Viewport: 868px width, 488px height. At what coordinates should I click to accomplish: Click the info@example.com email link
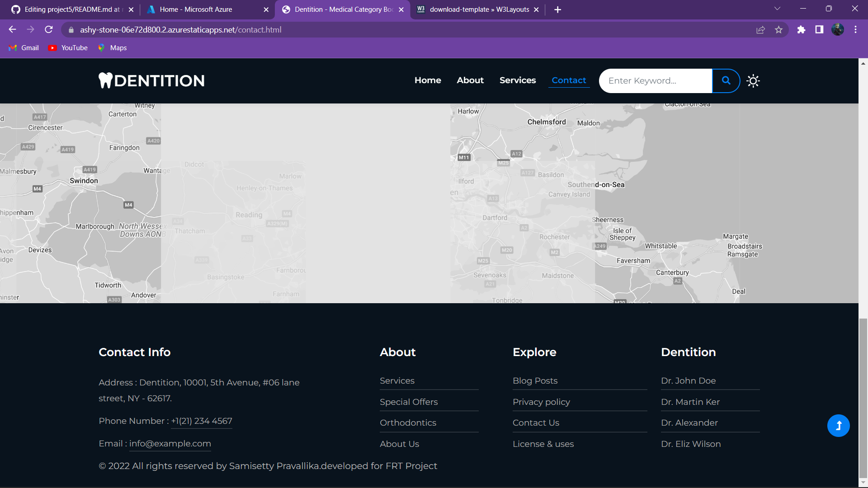170,444
